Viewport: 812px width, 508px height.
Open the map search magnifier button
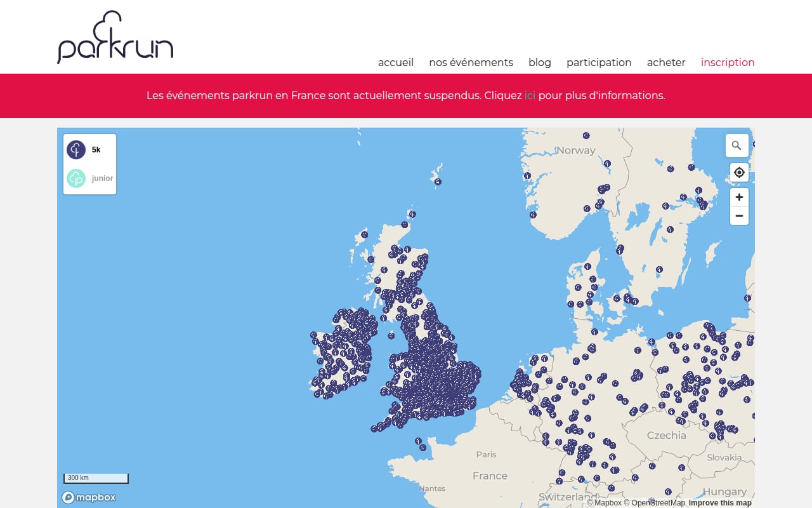point(737,145)
